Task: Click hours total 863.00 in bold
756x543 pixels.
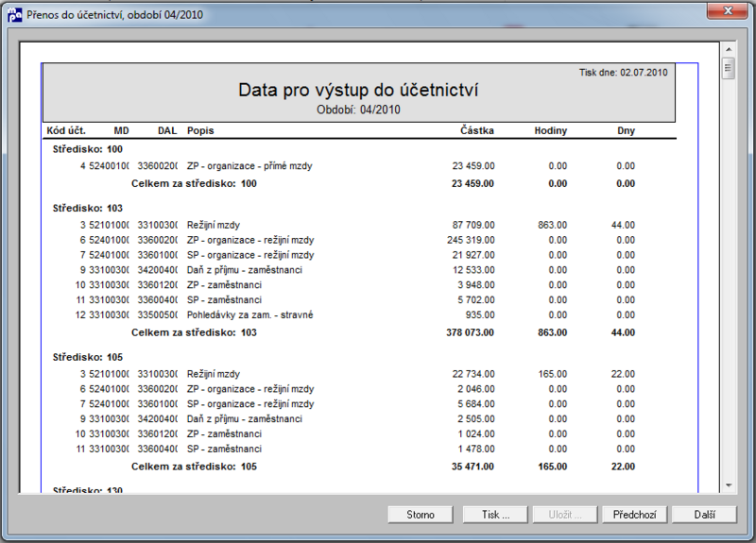Action: (553, 332)
